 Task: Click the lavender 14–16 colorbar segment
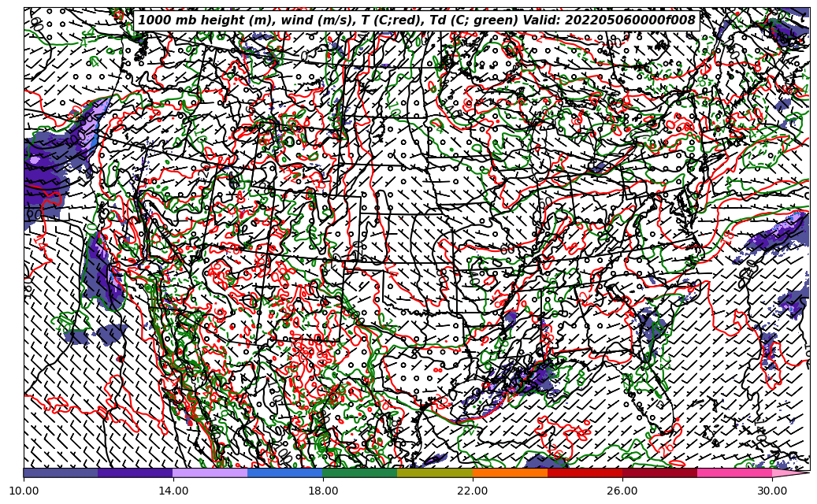[210, 472]
